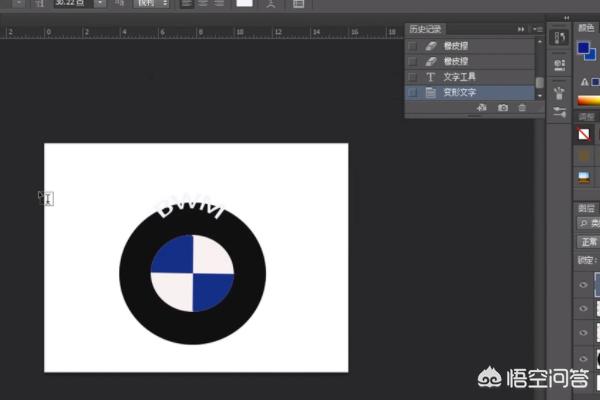600x400 pixels.
Task: Toggle visibility of the fourth layer
Action: [583, 359]
